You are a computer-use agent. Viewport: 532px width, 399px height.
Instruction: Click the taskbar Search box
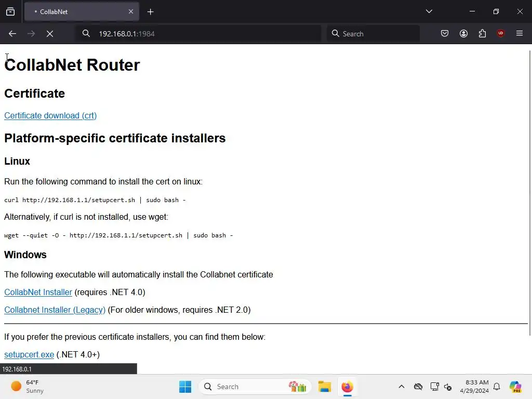tap(255, 387)
